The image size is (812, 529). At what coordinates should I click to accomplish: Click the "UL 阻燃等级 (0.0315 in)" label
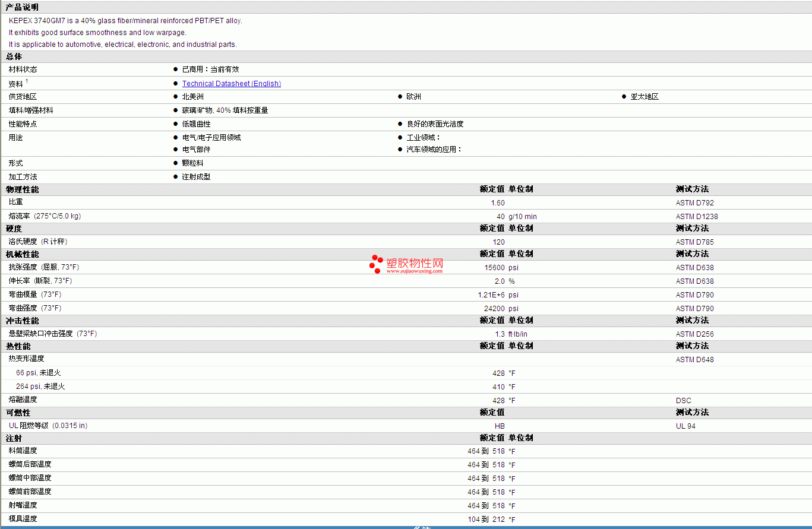coord(48,426)
